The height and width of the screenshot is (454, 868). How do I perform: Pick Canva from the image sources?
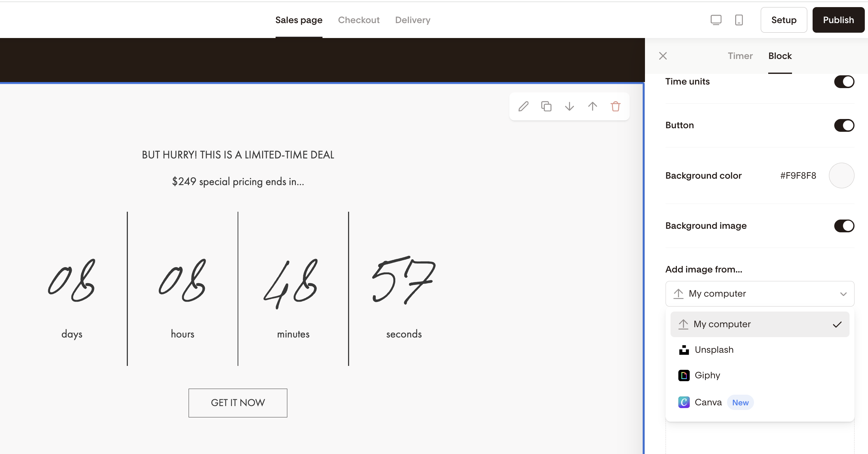(708, 402)
